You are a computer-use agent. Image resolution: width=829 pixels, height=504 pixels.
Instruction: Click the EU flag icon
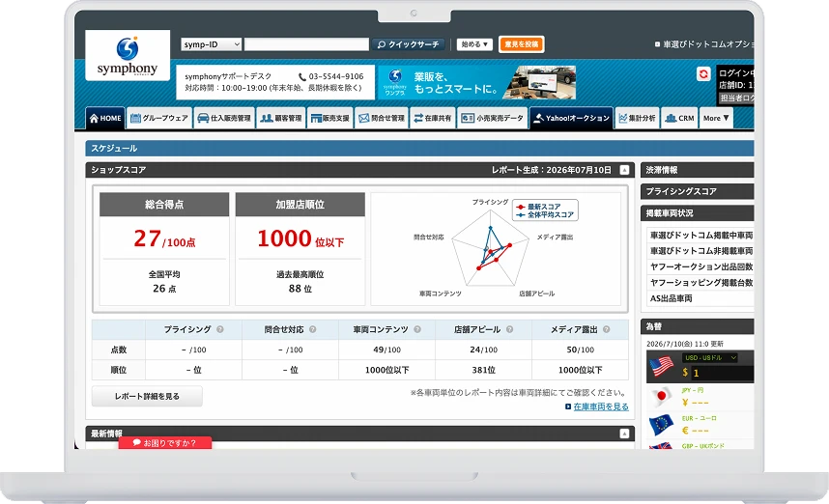pyautogui.click(x=661, y=424)
